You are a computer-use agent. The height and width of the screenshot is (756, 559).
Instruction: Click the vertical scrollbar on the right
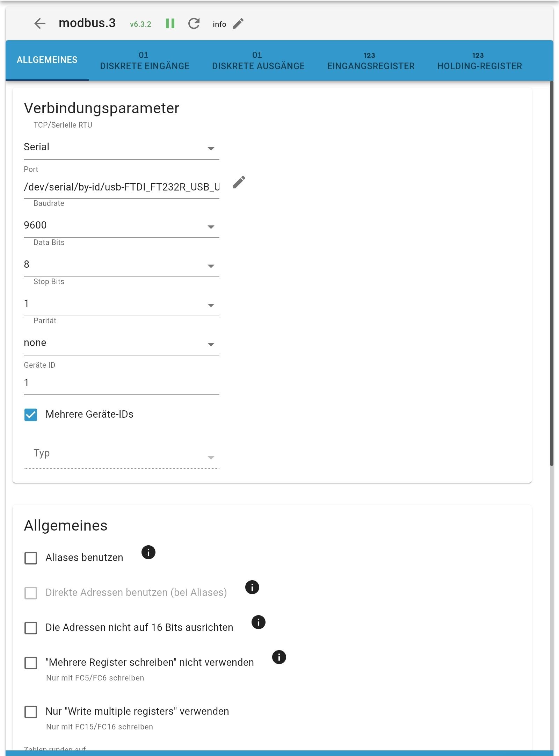551,273
